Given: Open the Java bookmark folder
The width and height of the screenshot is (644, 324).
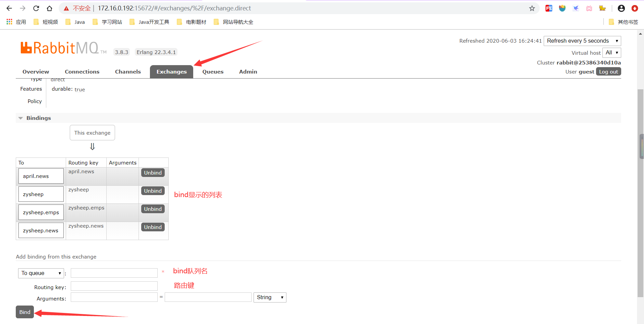Looking at the screenshot, I should point(75,22).
